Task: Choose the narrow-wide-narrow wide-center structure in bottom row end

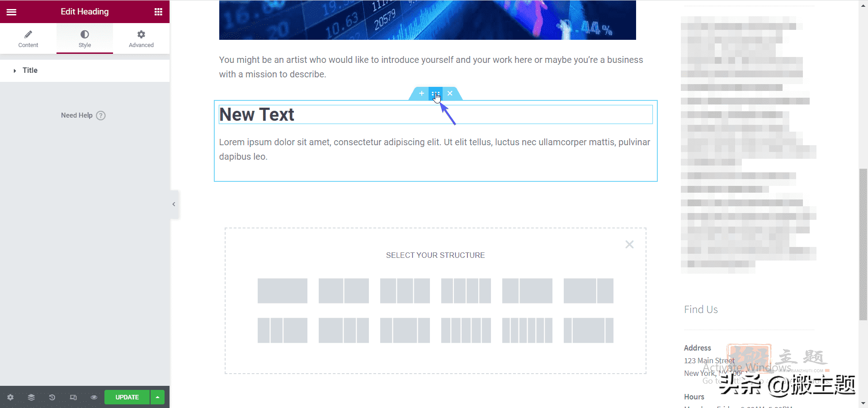Action: (x=589, y=330)
